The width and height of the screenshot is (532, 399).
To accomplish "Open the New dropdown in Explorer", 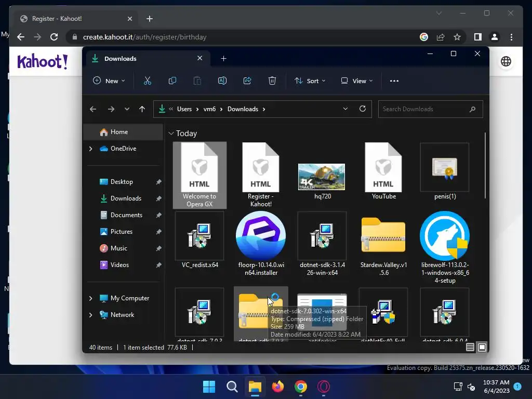I will click(x=109, y=81).
